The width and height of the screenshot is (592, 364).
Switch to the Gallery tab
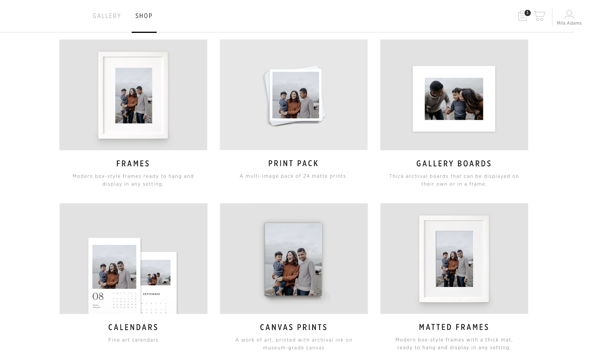pos(107,16)
